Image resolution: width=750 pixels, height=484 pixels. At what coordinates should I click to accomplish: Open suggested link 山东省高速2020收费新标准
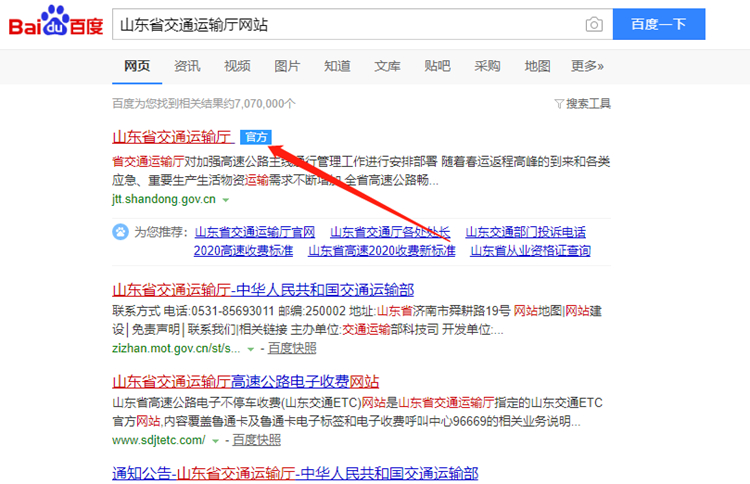(382, 251)
